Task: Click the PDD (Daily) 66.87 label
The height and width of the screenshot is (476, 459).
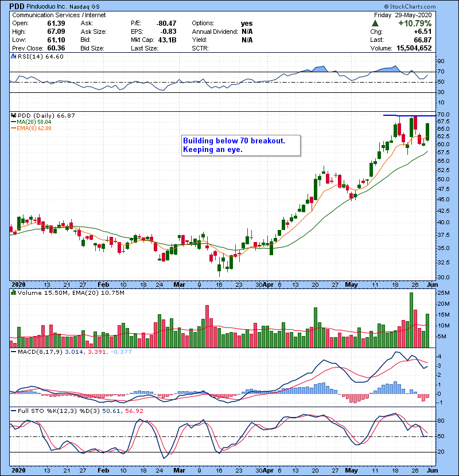Action: (46, 115)
